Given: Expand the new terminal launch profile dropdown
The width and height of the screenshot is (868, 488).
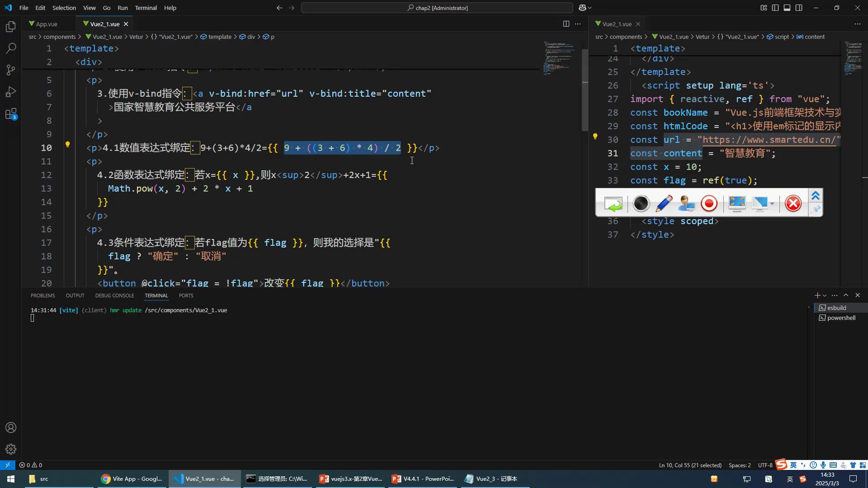Looking at the screenshot, I should point(825,296).
